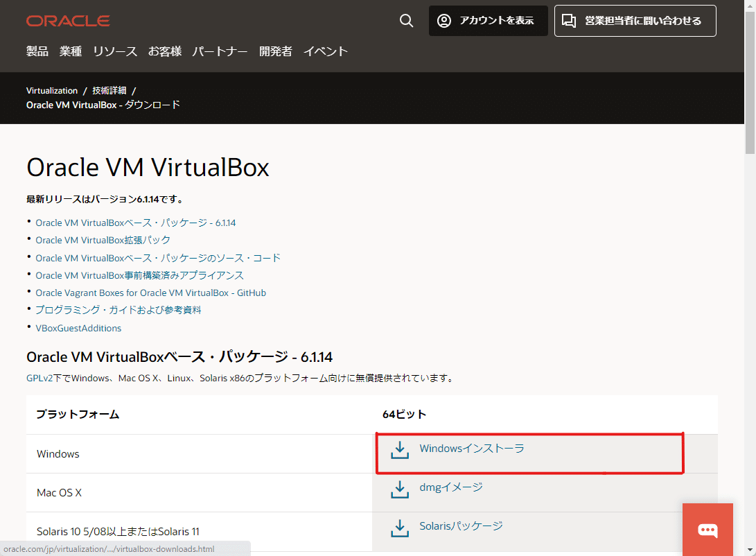Open the 事前構築済みアプライアンス link

click(139, 275)
